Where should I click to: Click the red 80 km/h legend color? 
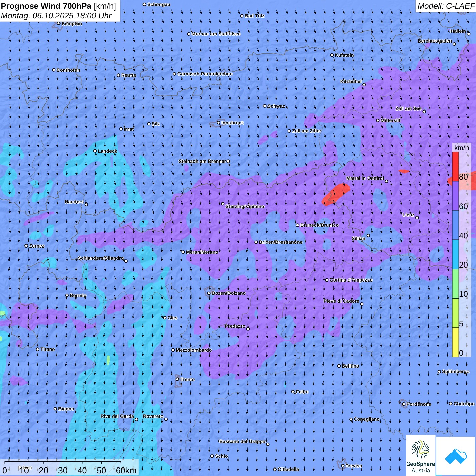tap(455, 167)
